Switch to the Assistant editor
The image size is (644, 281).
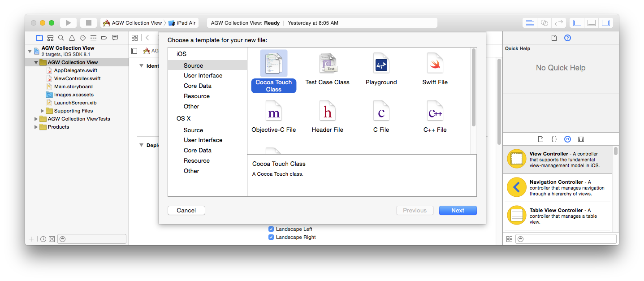click(544, 23)
